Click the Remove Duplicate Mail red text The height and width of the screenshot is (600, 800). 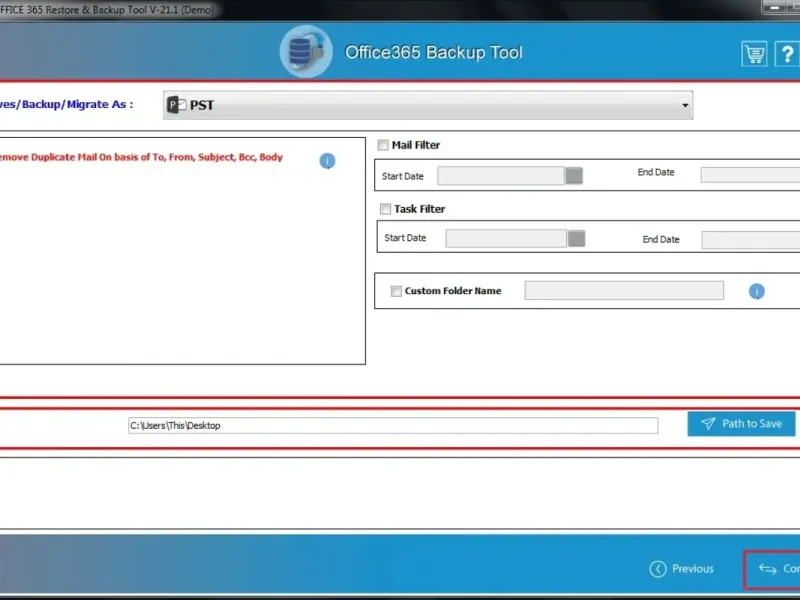click(141, 157)
